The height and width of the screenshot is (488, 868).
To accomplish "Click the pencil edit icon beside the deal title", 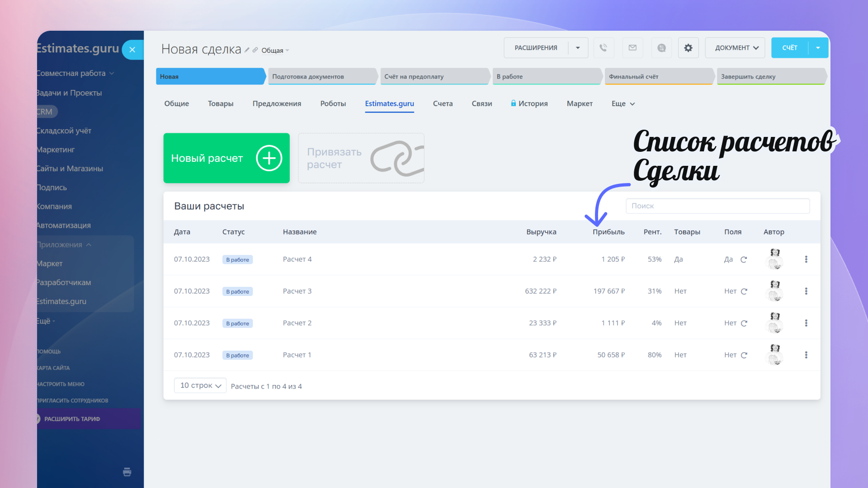I will (247, 50).
